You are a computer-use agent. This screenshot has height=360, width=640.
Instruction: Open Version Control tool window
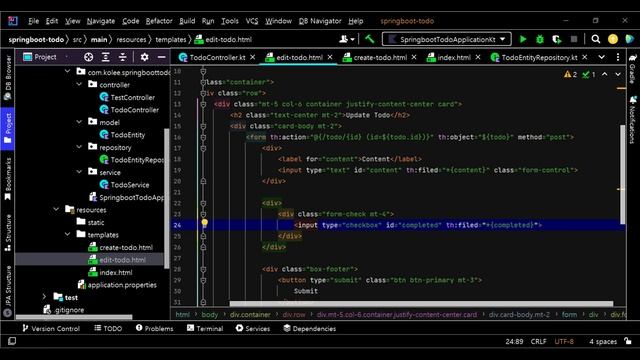(51, 329)
